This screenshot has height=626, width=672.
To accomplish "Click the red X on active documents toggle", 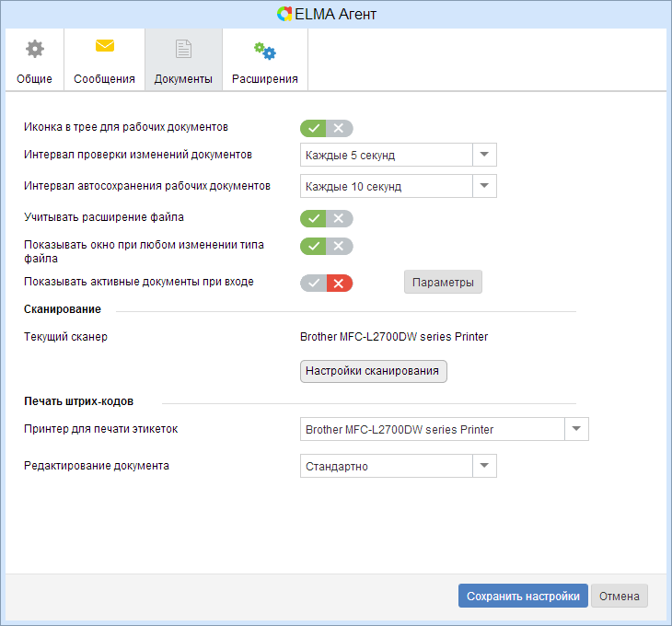I will pyautogui.click(x=339, y=283).
